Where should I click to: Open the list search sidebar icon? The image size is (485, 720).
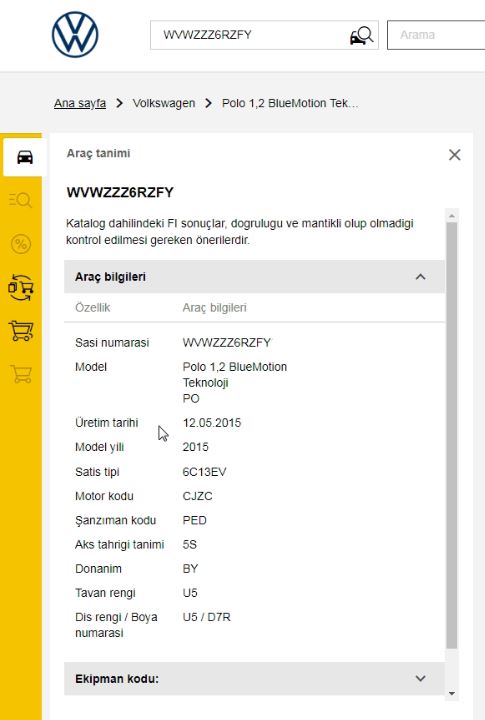pyautogui.click(x=21, y=200)
